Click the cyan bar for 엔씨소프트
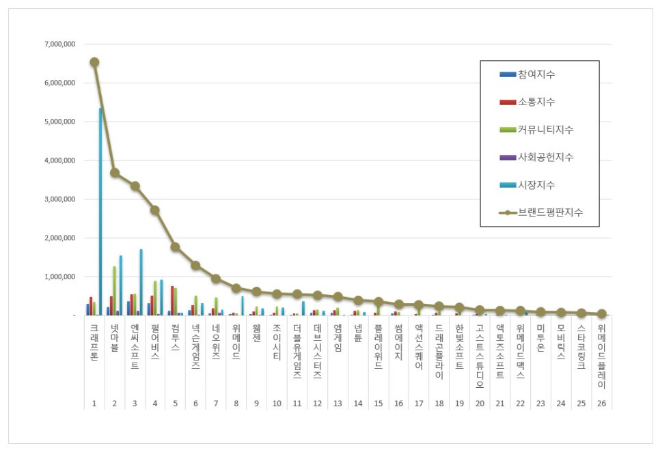 point(142,282)
